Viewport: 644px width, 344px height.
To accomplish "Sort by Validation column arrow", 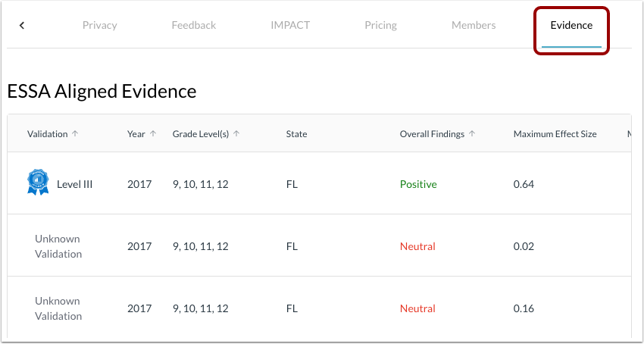I will [x=75, y=134].
